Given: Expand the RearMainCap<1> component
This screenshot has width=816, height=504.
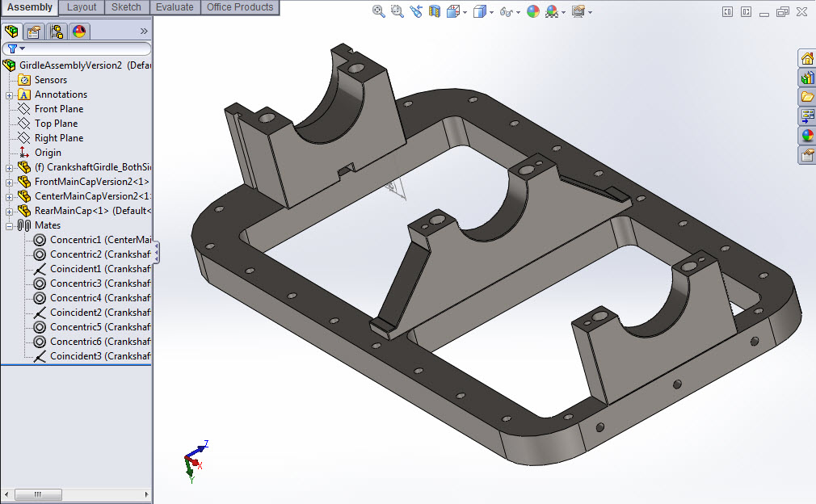Looking at the screenshot, I should pos(9,211).
